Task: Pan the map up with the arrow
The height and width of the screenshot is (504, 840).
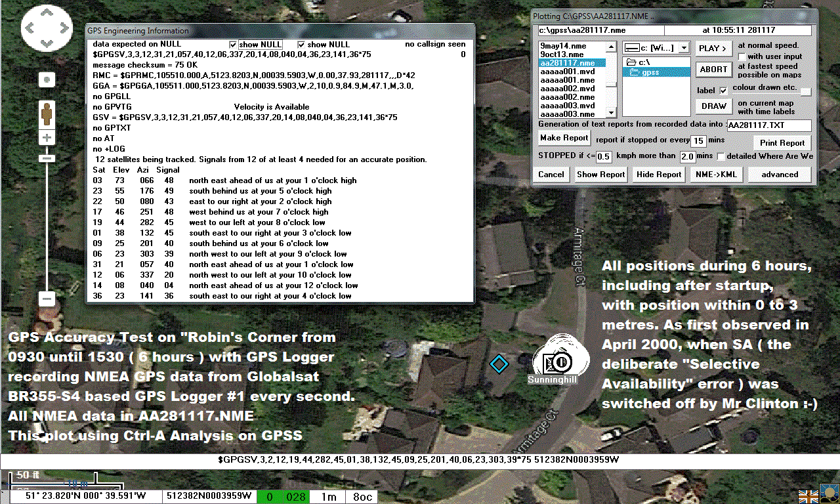Action: pos(46,13)
